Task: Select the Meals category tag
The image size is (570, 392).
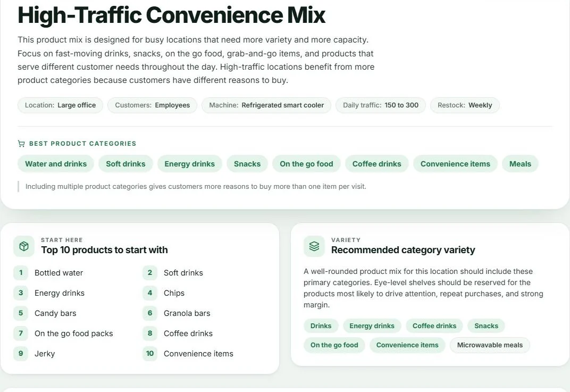Action: pos(520,164)
